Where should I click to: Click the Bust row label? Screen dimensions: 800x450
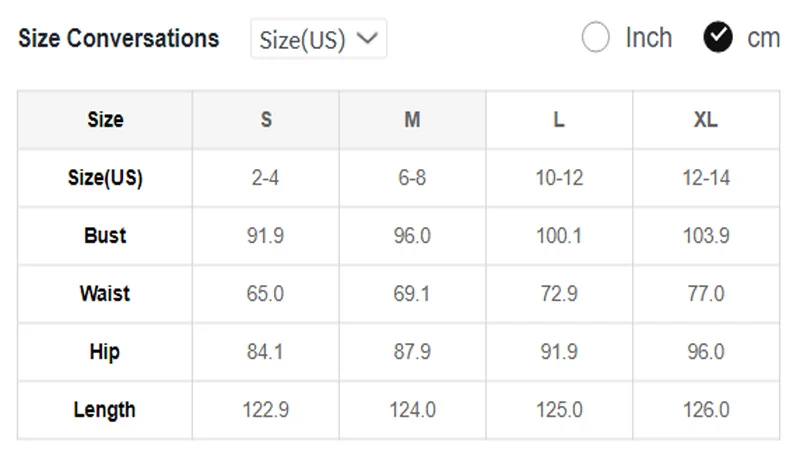105,236
